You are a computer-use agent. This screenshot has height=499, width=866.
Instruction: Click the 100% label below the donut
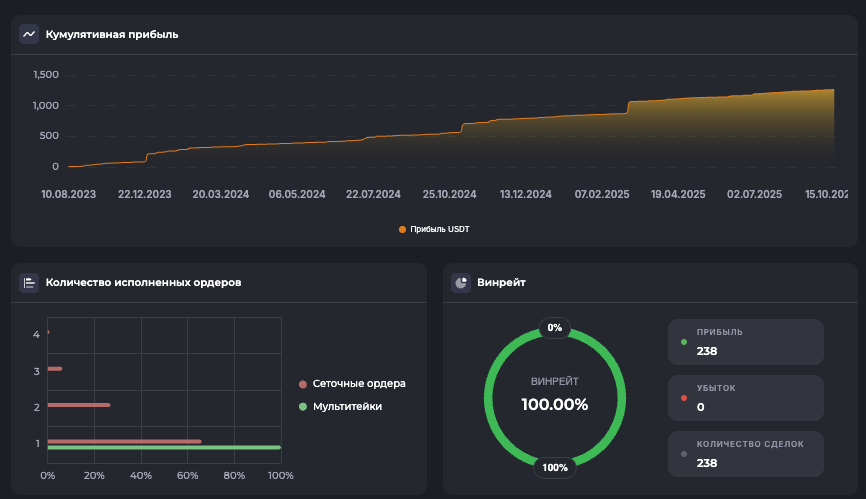(x=555, y=467)
